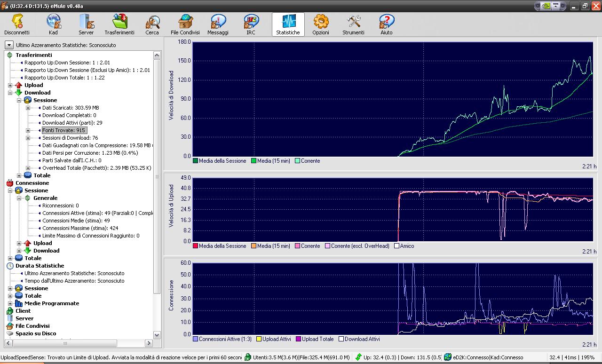The height and width of the screenshot is (364, 602).
Task: Open the statistics reset dropdown arrow
Action: pyautogui.click(x=9, y=45)
